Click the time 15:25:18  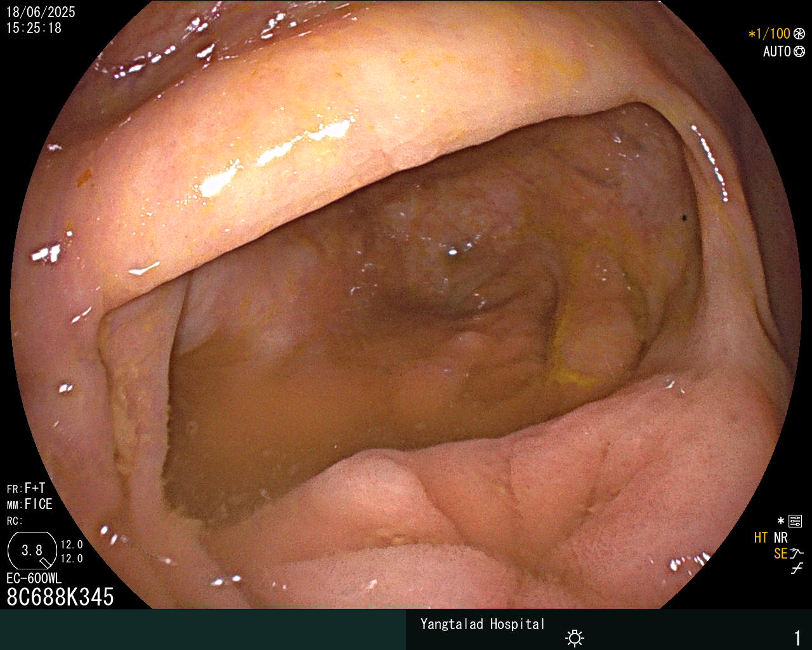point(34,28)
